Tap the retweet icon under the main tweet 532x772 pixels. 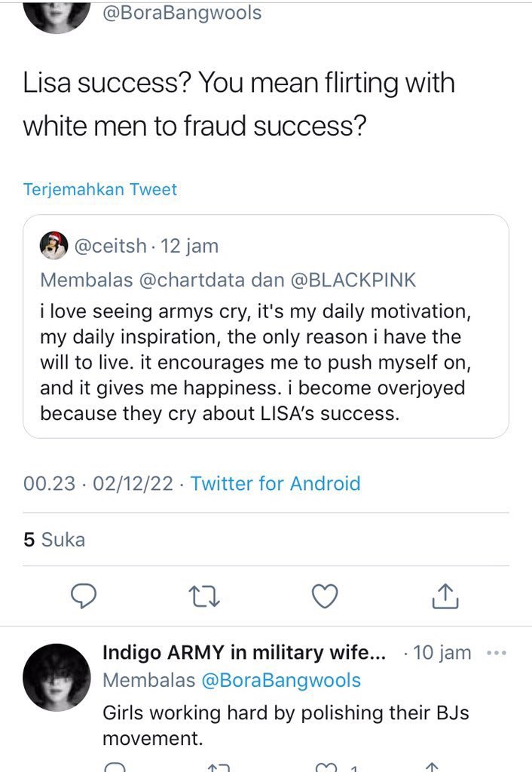[x=204, y=597]
